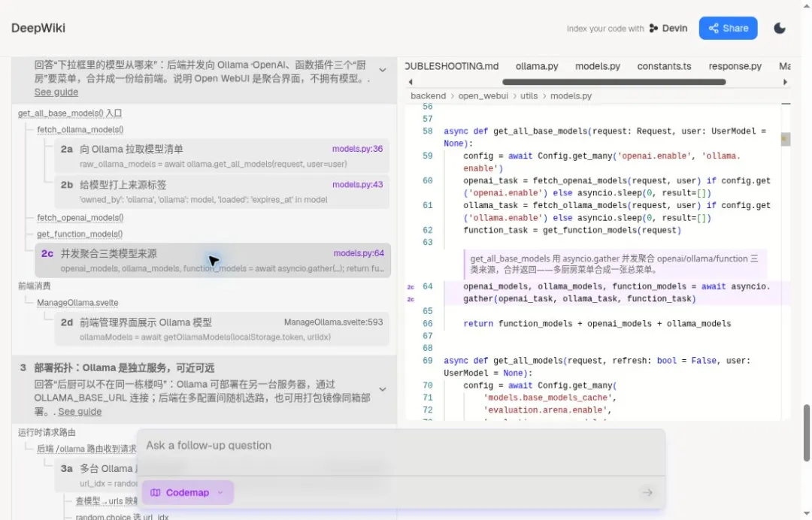Open models.py:36 file reference
This screenshot has width=812, height=520.
tap(357, 149)
